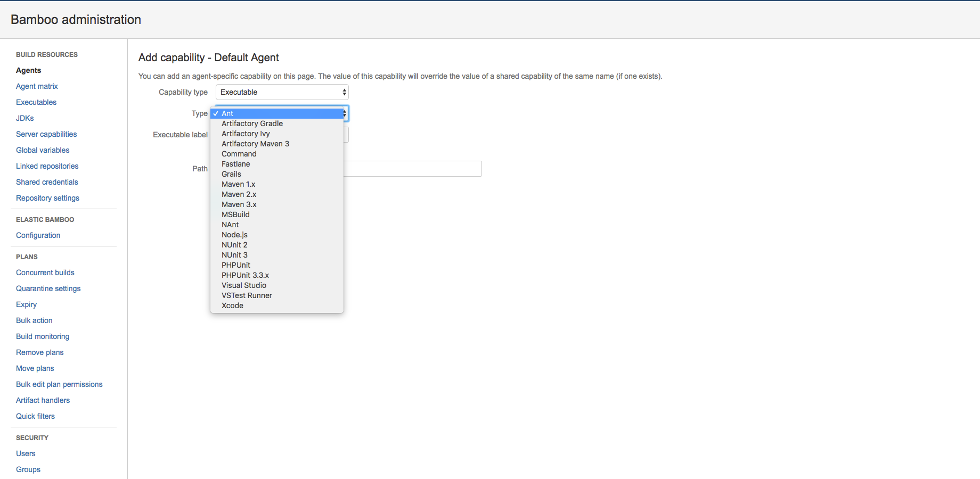Open the Expiry settings page
Screen dimensions: 980x479
pos(27,304)
